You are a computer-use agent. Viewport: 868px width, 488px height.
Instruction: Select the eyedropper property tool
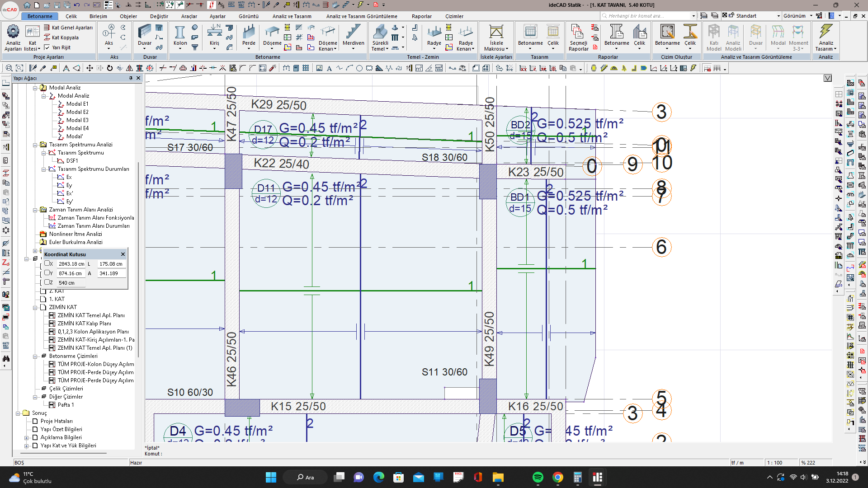tap(43, 68)
